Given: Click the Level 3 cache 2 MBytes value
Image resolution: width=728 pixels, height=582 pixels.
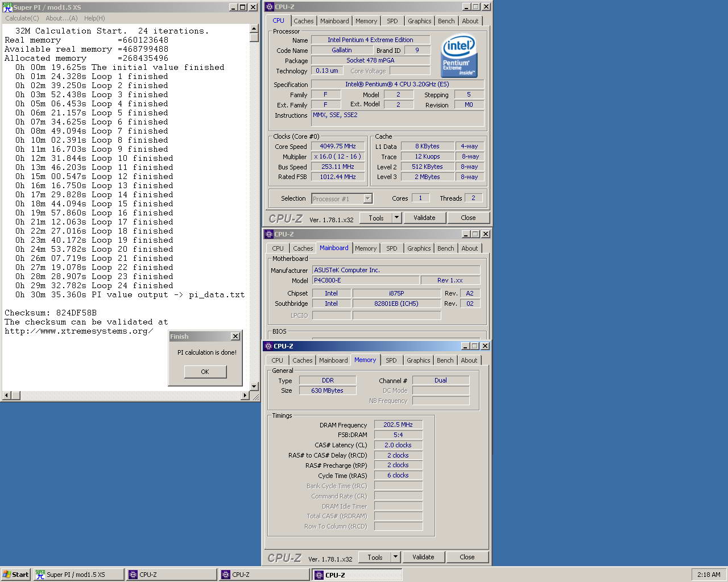Looking at the screenshot, I should click(427, 177).
